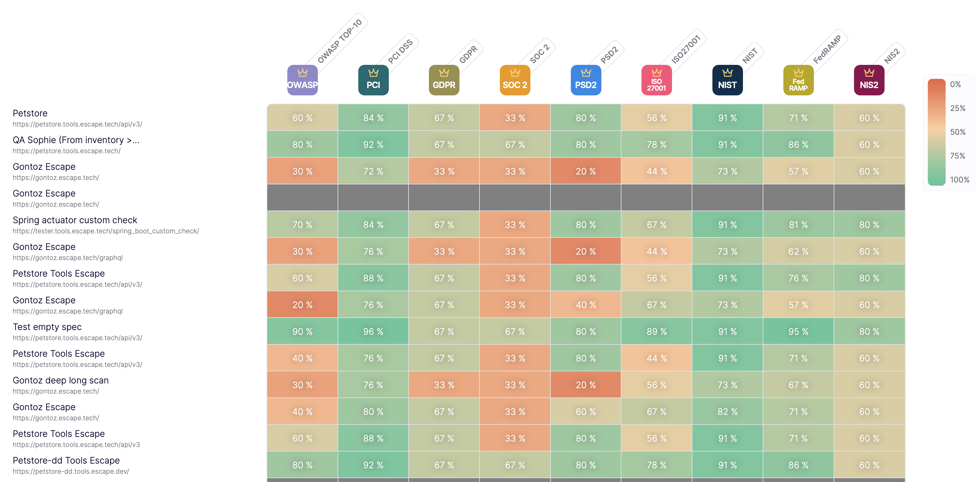The height and width of the screenshot is (482, 980).
Task: Open Gontoz deep long scan application
Action: (x=60, y=380)
